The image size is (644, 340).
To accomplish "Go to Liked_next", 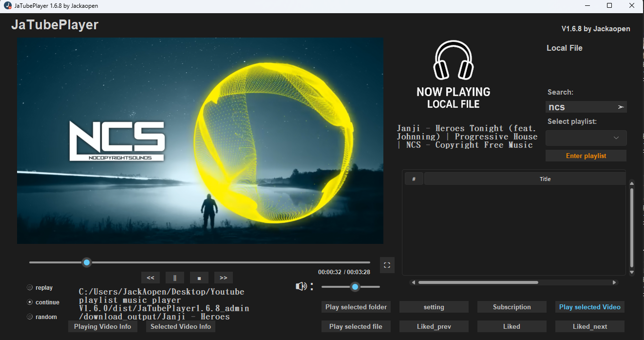I will pyautogui.click(x=590, y=326).
